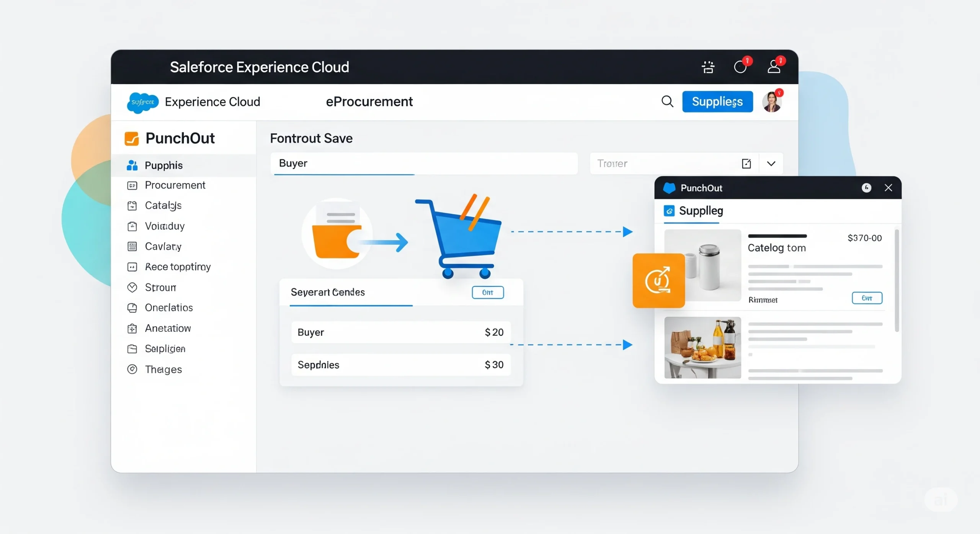Screen dimensions: 980x534
Task: Click the button on Catelog tom card
Action: pos(867,298)
